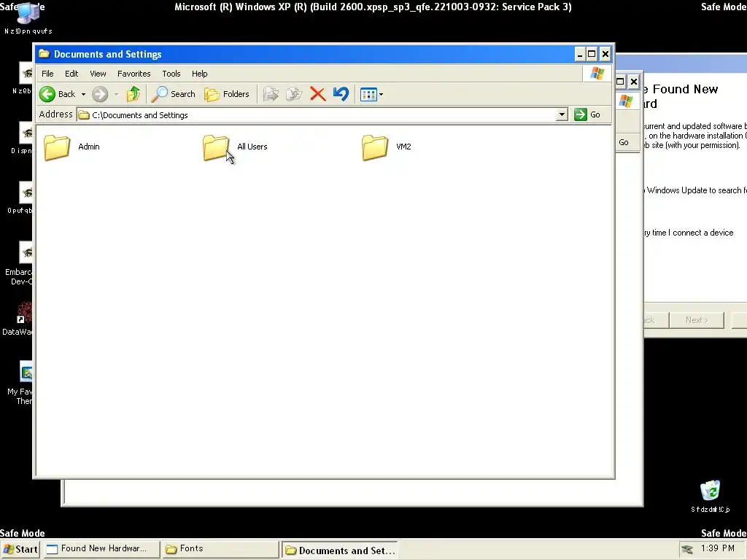Click the green Go button
The image size is (747, 560).
point(587,114)
